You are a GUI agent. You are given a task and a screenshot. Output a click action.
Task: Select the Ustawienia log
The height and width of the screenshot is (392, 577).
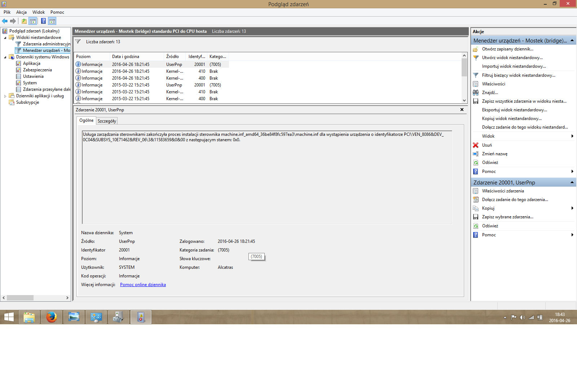33,76
